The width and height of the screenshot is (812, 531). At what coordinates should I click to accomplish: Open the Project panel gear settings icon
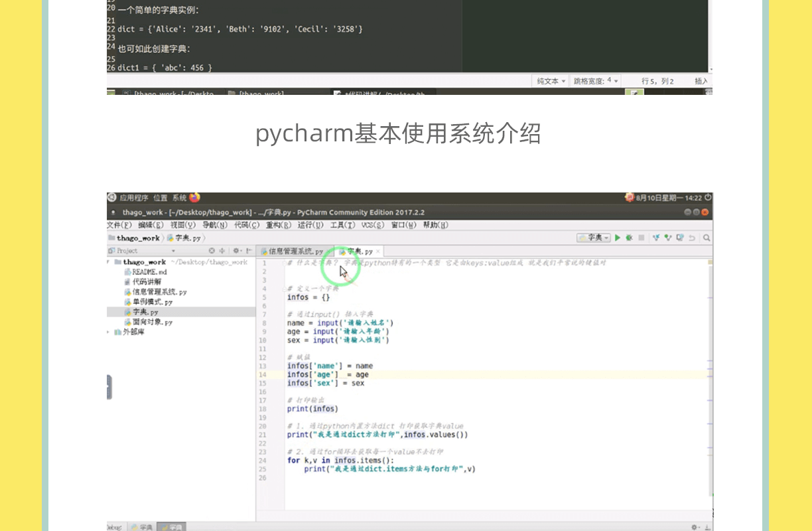236,251
